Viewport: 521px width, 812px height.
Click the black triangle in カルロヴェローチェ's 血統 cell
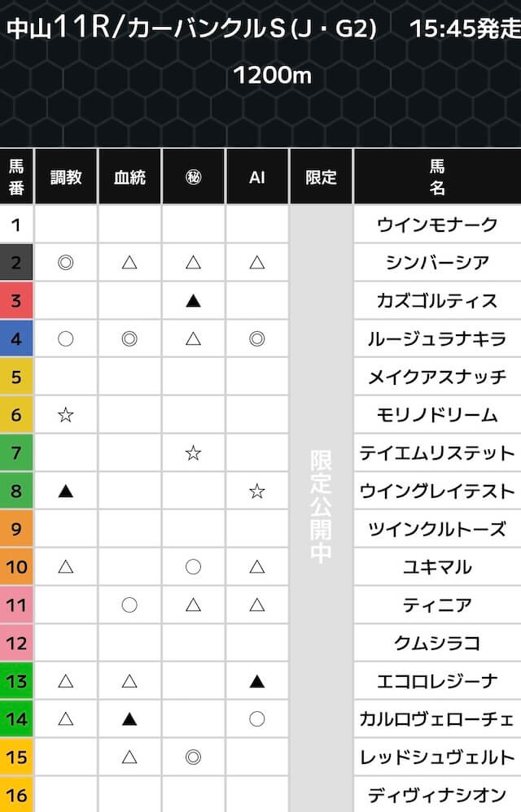tap(129, 719)
